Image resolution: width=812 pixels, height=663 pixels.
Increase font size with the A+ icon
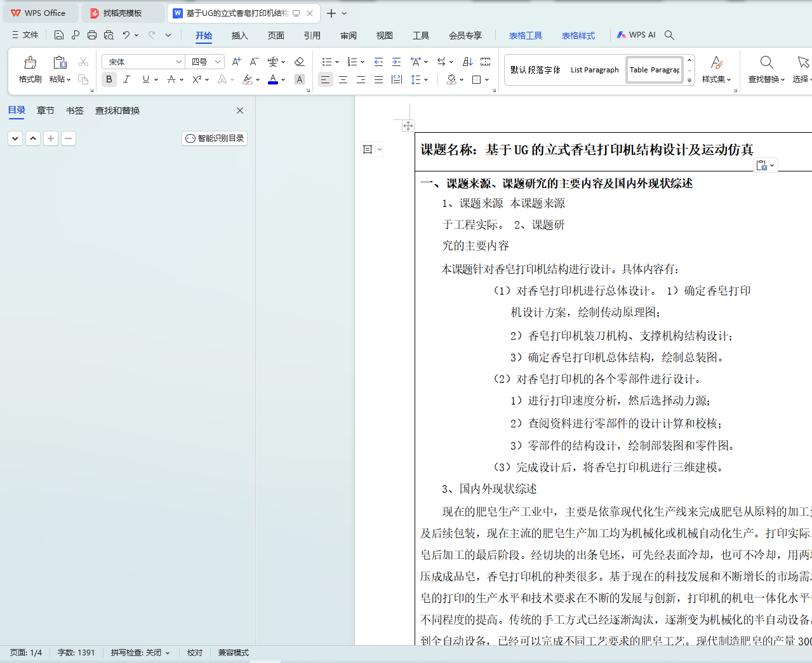(236, 62)
